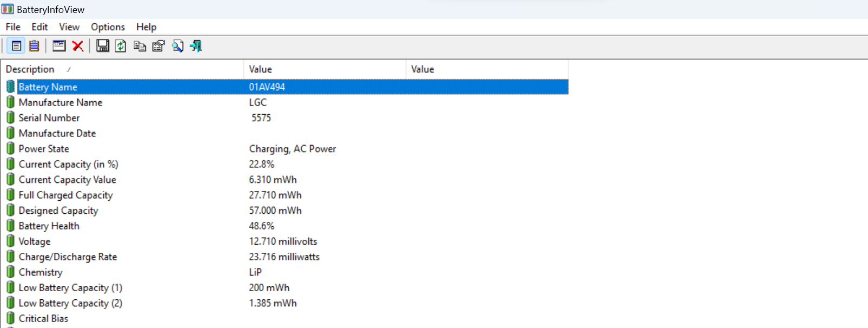
Task: Open the Properties toolbar icon
Action: 158,46
